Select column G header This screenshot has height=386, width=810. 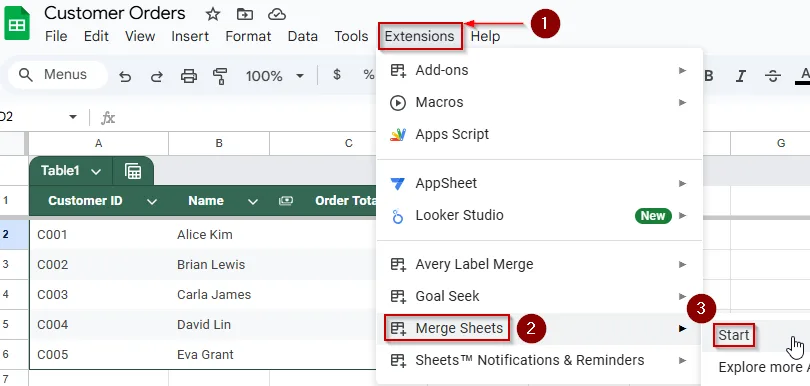pos(781,143)
